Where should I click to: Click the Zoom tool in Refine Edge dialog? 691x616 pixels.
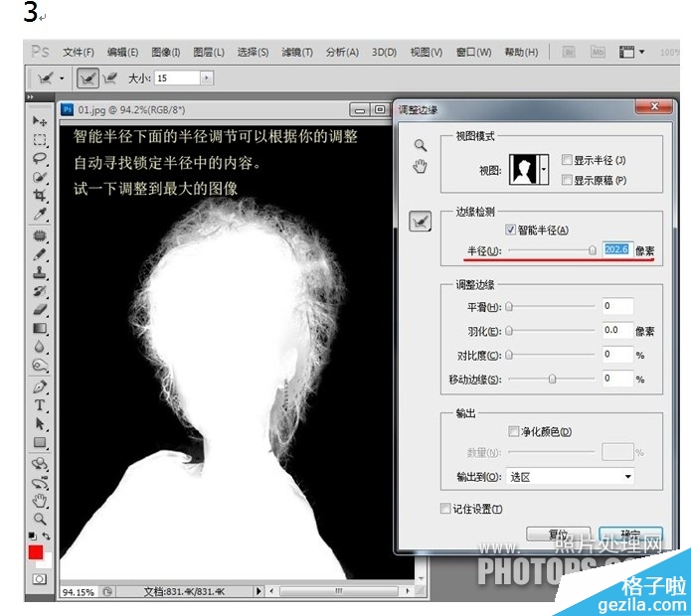[421, 145]
